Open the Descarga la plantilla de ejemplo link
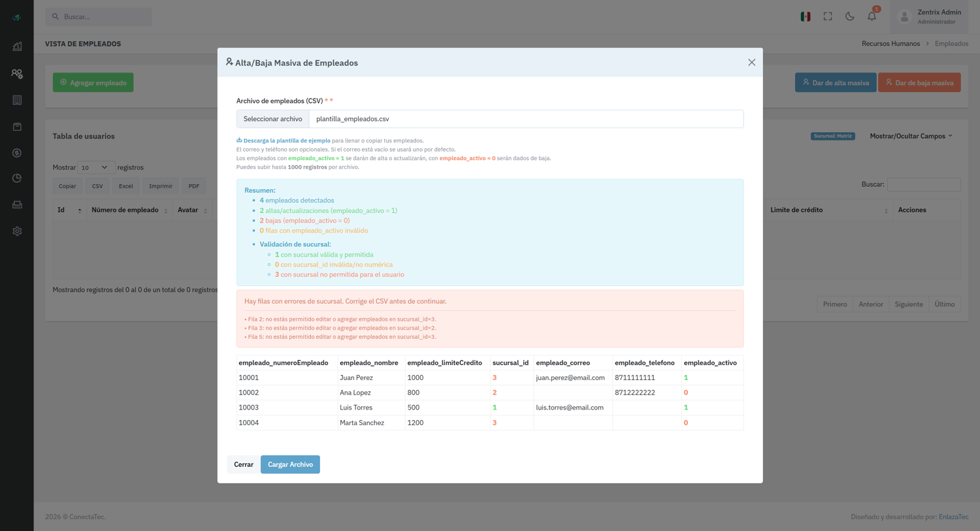 point(287,140)
